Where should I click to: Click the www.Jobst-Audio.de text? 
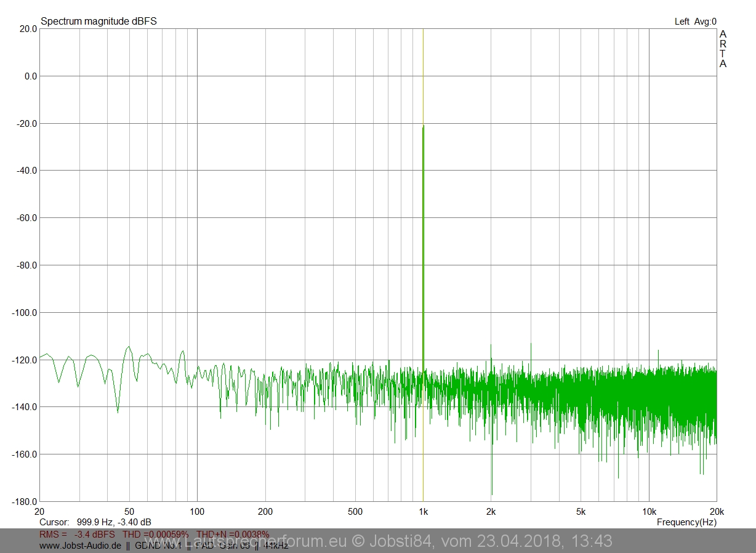point(80,546)
